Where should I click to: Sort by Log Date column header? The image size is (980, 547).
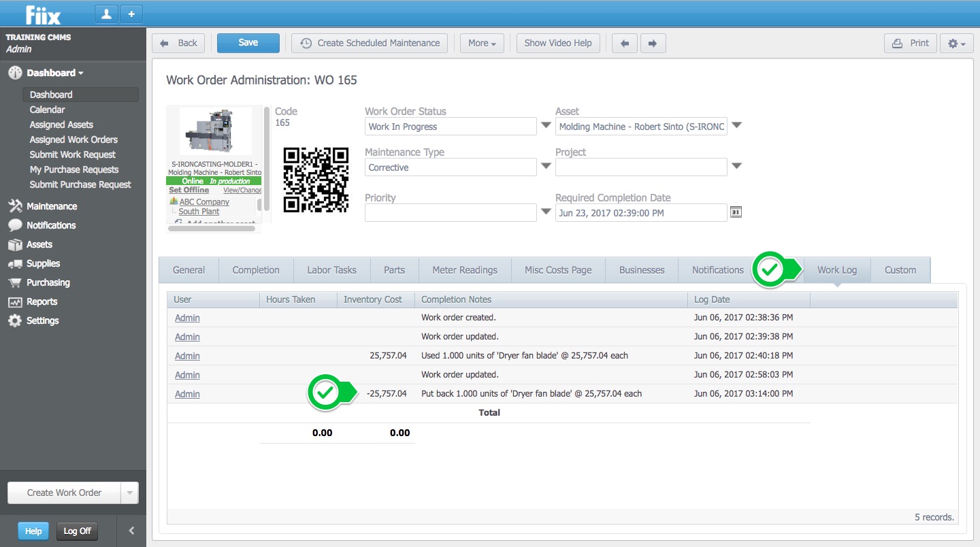(749, 299)
